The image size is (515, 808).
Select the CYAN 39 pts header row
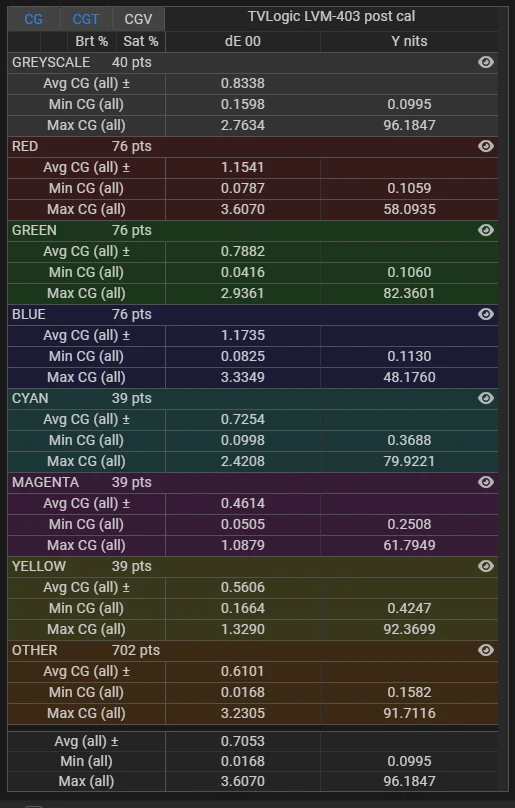[253, 398]
